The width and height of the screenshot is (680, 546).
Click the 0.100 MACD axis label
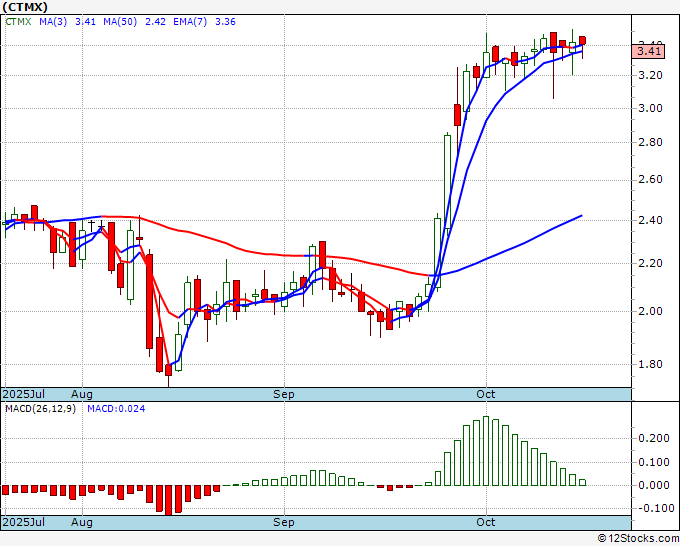point(654,462)
